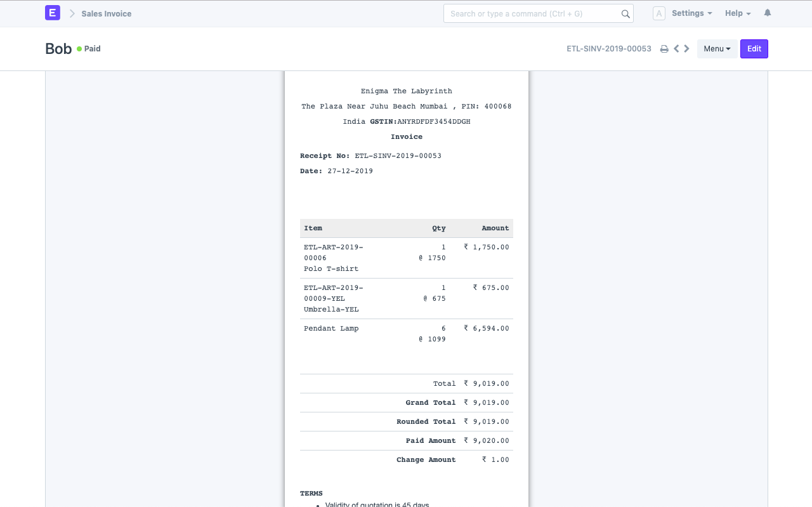Focus the search command input
812x507 pixels.
click(539, 13)
